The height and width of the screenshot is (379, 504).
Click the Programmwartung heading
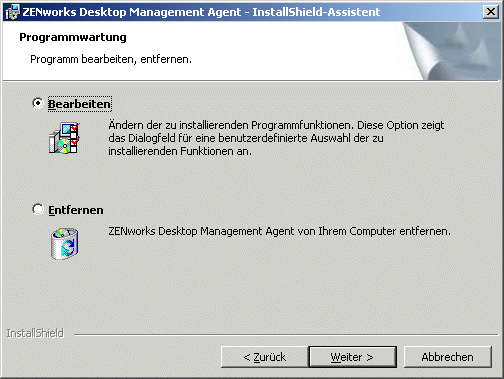[73, 37]
